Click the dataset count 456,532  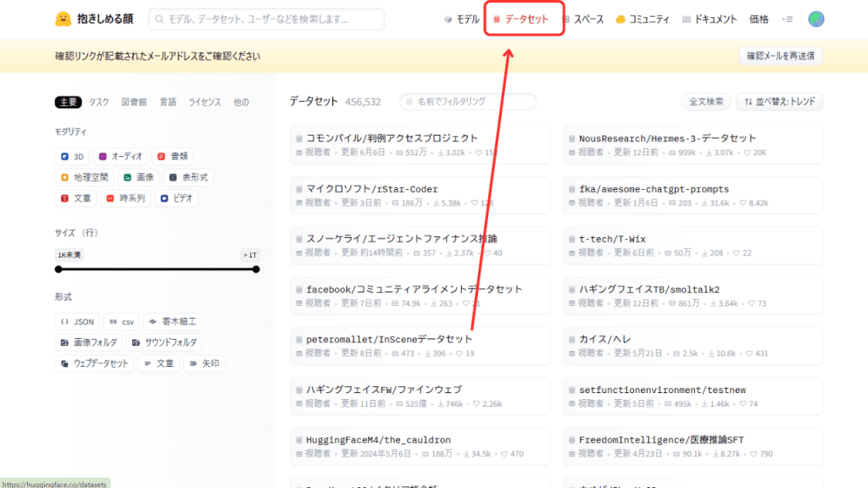click(x=363, y=102)
